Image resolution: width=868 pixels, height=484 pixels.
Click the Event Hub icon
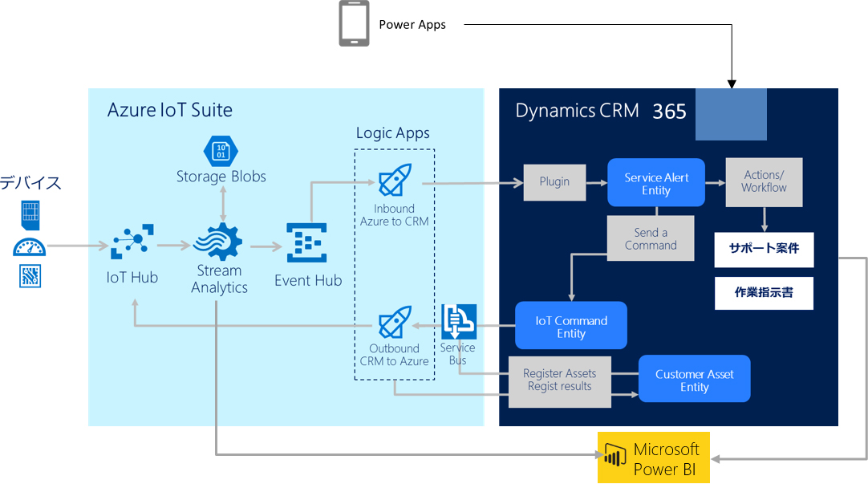(306, 242)
